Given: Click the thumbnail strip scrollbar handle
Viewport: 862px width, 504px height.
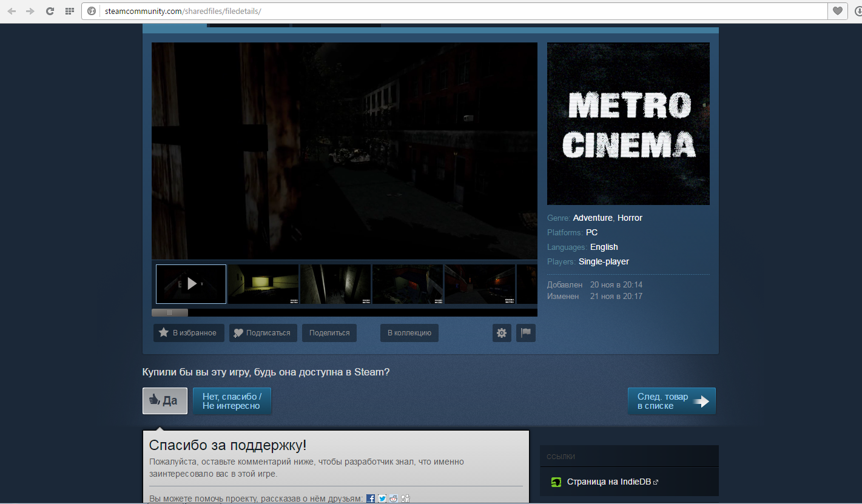Looking at the screenshot, I should [170, 313].
